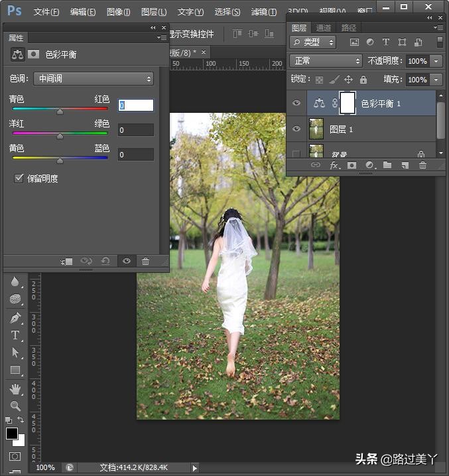This screenshot has height=476, width=449.
Task: Select the Pen tool
Action: [x=15, y=317]
